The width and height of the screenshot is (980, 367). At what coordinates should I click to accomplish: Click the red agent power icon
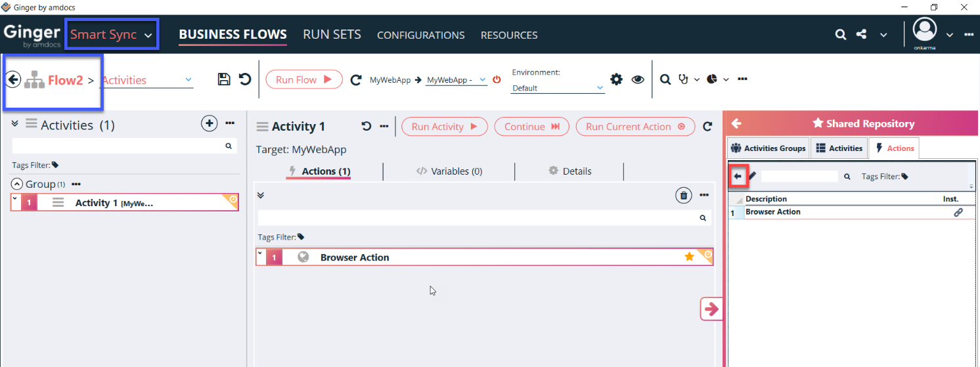497,79
